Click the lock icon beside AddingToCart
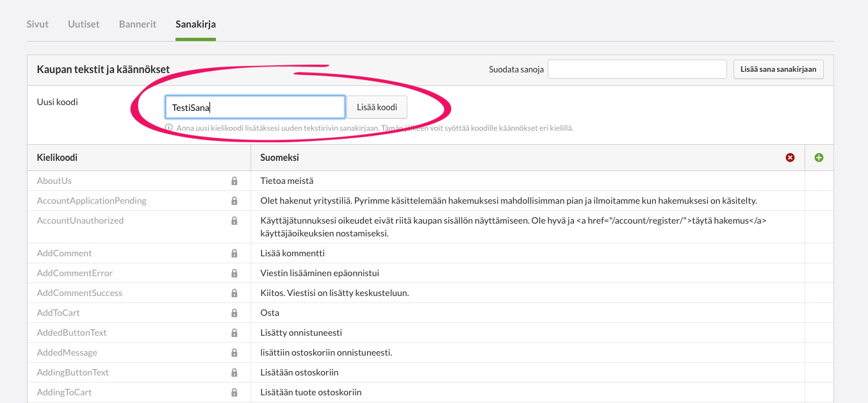Screen dimensions: 868x403 [x=234, y=393]
